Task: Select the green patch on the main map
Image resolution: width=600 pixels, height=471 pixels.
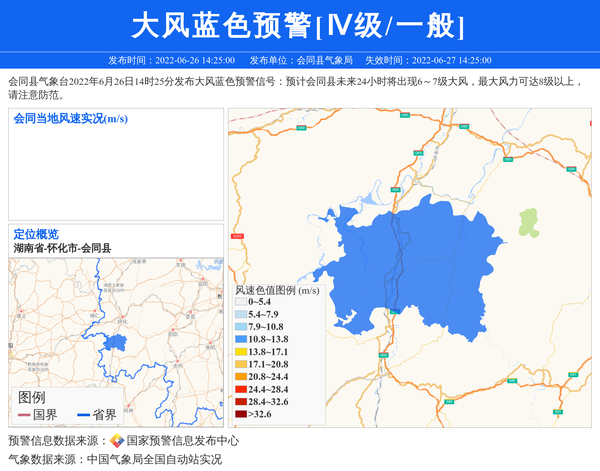Action: 529,223
